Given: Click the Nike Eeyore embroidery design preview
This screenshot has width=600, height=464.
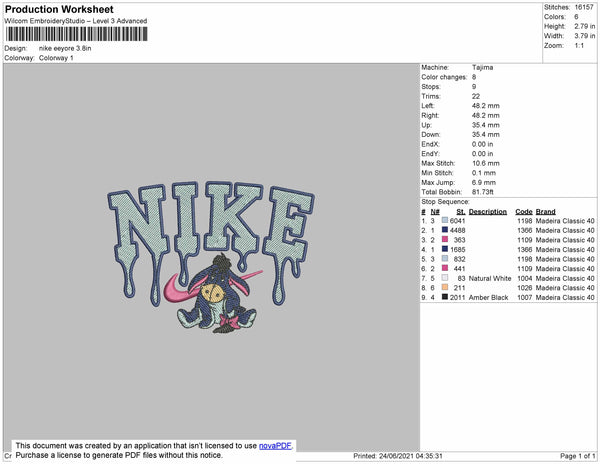Looking at the screenshot, I should [x=211, y=257].
